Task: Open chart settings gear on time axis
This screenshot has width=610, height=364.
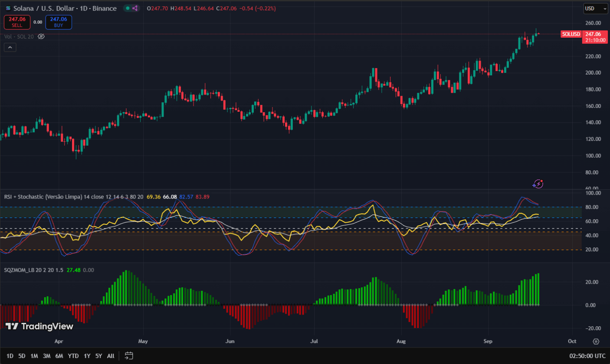Action: [x=596, y=341]
